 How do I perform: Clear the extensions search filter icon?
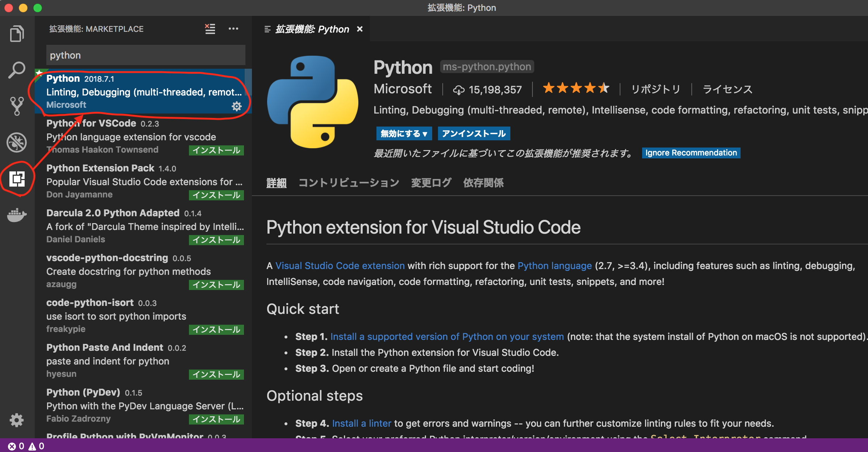(x=210, y=29)
